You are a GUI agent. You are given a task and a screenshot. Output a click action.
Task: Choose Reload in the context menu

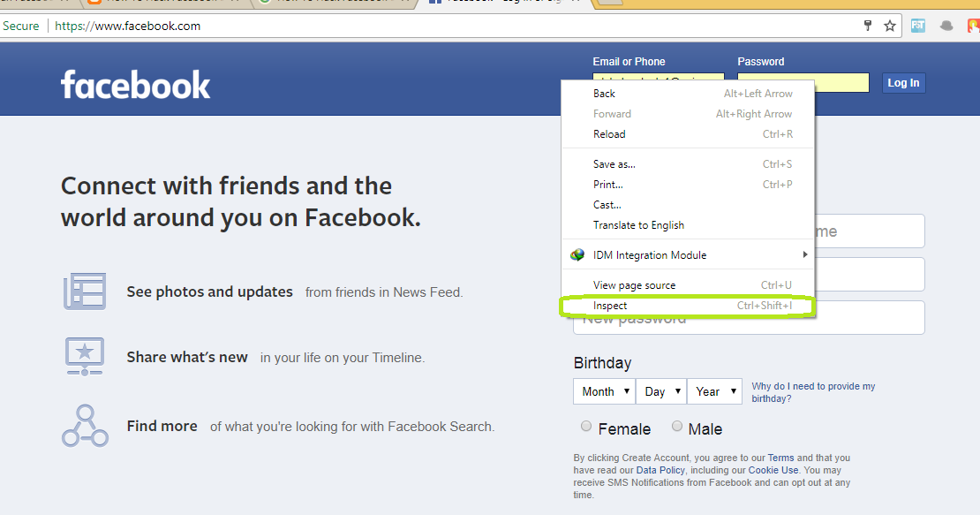688,134
